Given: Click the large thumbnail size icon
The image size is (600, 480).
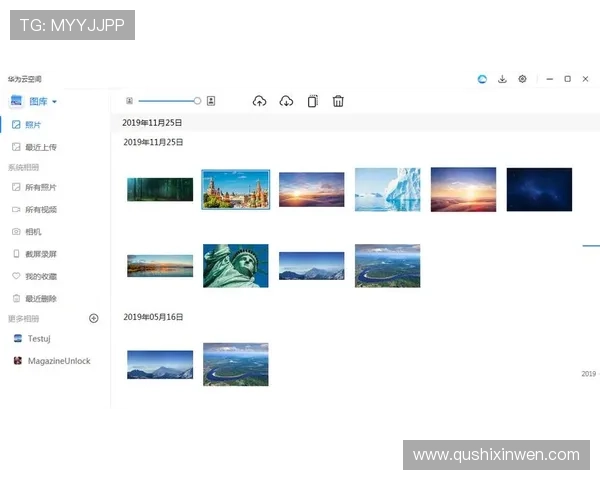Looking at the screenshot, I should [x=211, y=101].
